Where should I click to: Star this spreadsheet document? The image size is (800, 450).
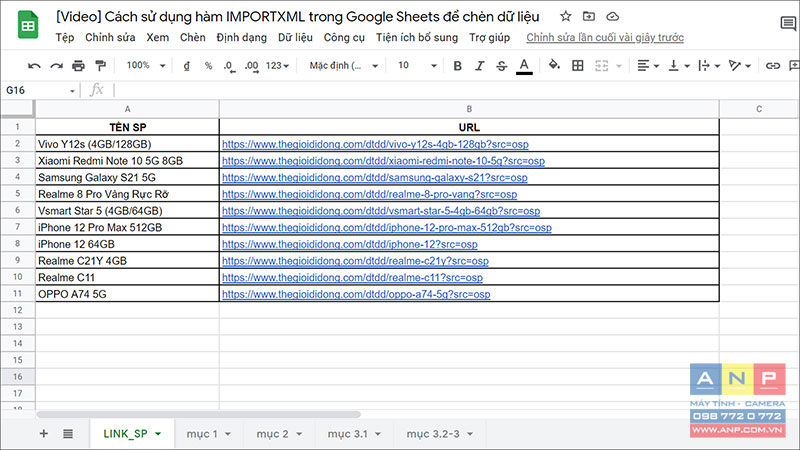coord(565,16)
